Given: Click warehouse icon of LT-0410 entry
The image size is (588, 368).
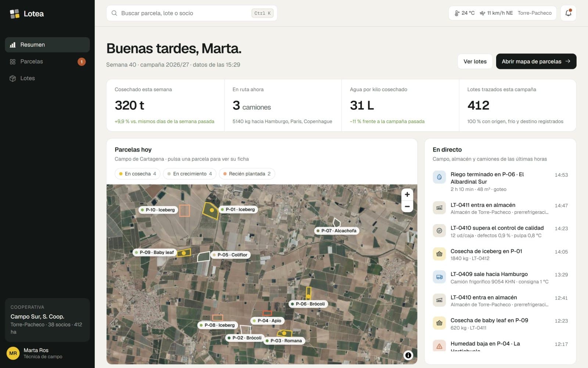Looking at the screenshot, I should click(x=439, y=300).
